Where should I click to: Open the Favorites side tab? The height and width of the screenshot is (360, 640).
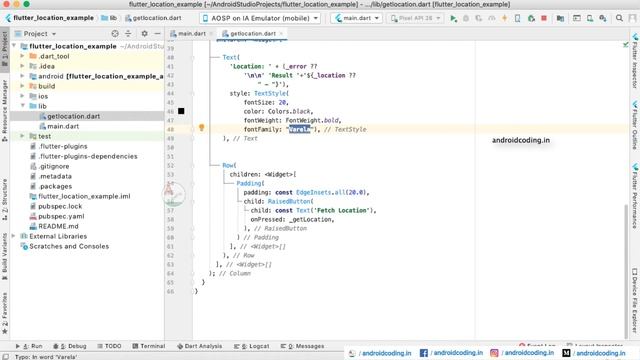(4, 313)
